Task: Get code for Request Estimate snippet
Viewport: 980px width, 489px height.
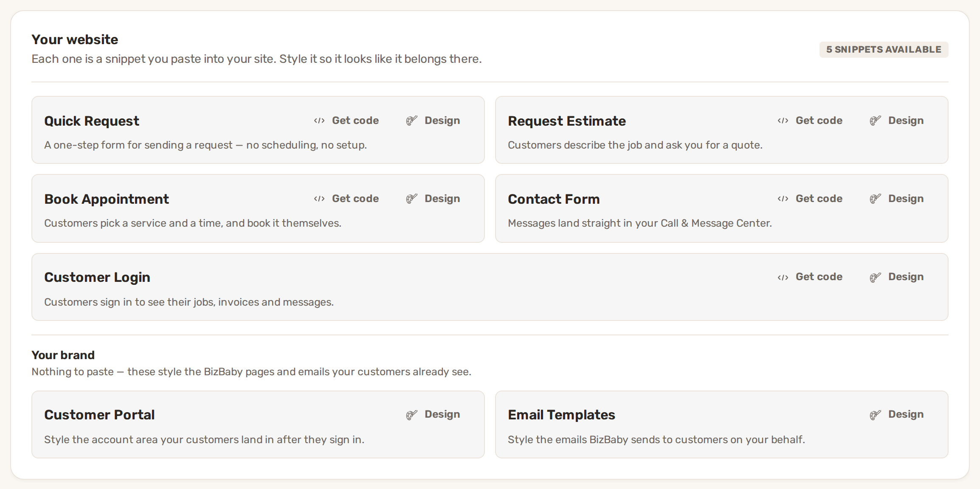Action: tap(810, 121)
